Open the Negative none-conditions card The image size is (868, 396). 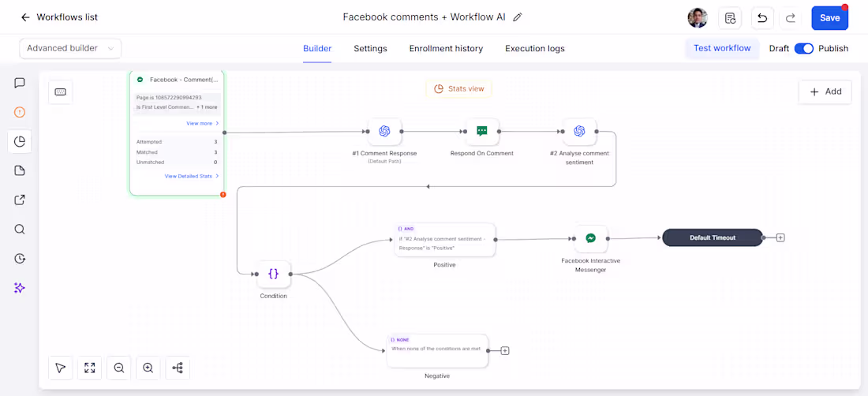[x=437, y=351]
